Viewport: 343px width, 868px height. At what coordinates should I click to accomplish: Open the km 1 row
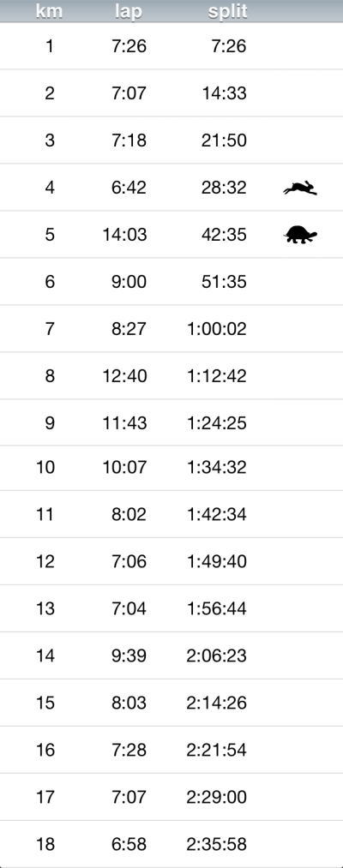[171, 46]
